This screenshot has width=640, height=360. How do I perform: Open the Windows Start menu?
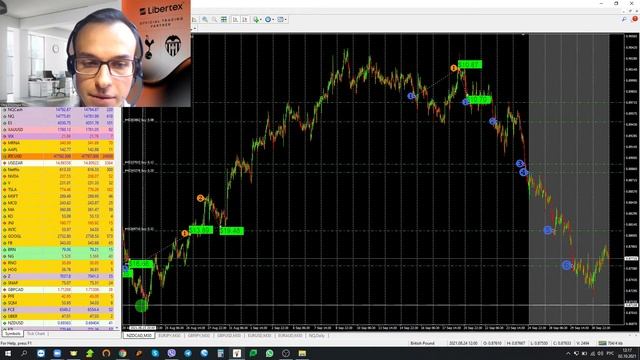coord(8,353)
